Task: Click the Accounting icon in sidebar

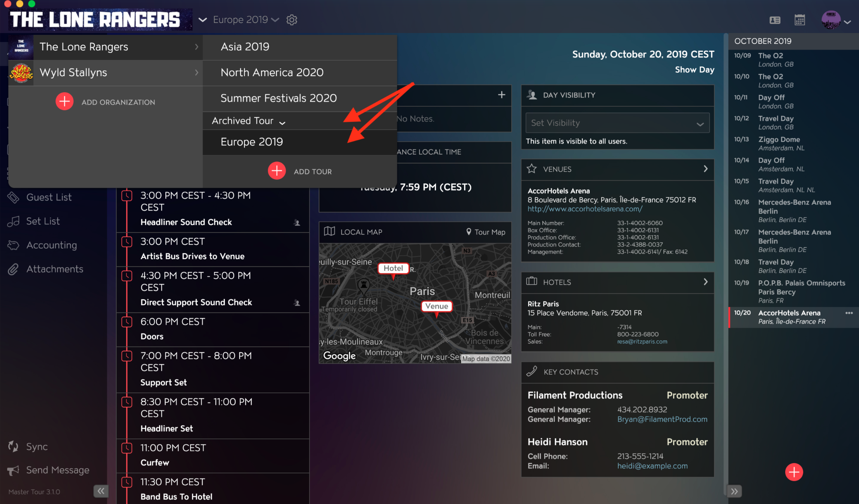Action: [13, 245]
